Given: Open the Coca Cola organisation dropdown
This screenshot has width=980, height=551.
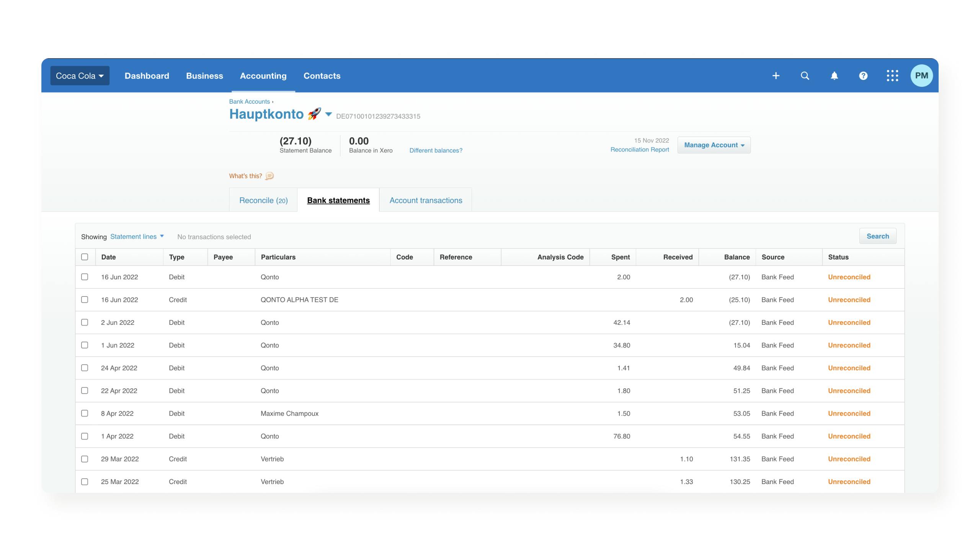Looking at the screenshot, I should click(x=80, y=75).
